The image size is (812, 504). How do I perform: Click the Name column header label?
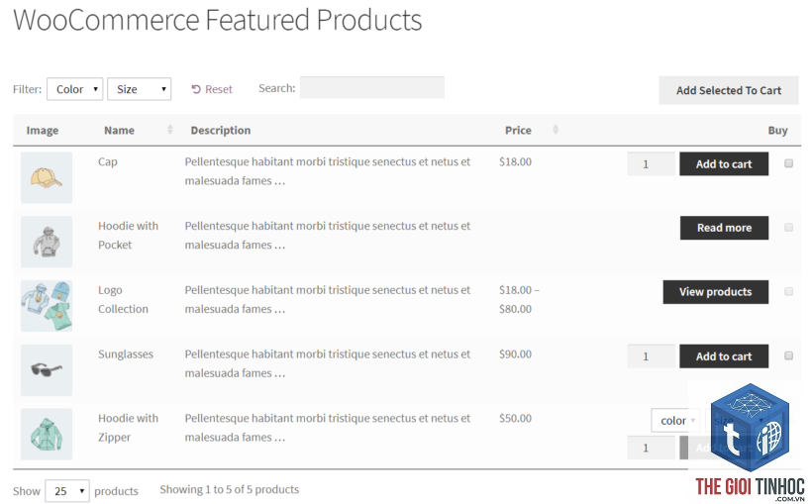point(119,130)
